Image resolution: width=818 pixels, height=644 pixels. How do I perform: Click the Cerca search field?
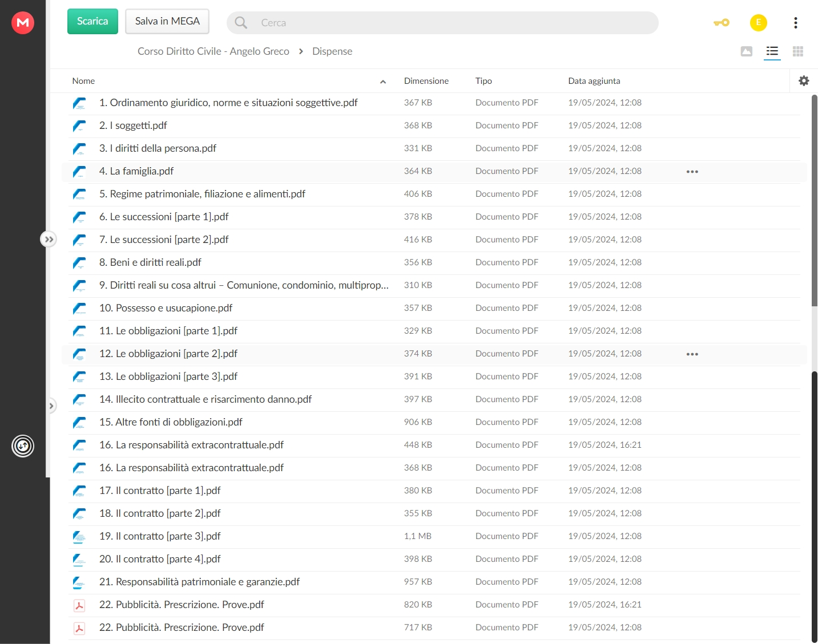pyautogui.click(x=442, y=23)
